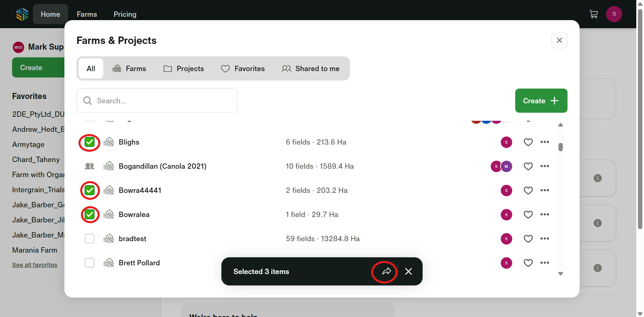This screenshot has height=317, width=644.
Task: Uncheck the Bowra44441 checkbox
Action: (x=90, y=191)
